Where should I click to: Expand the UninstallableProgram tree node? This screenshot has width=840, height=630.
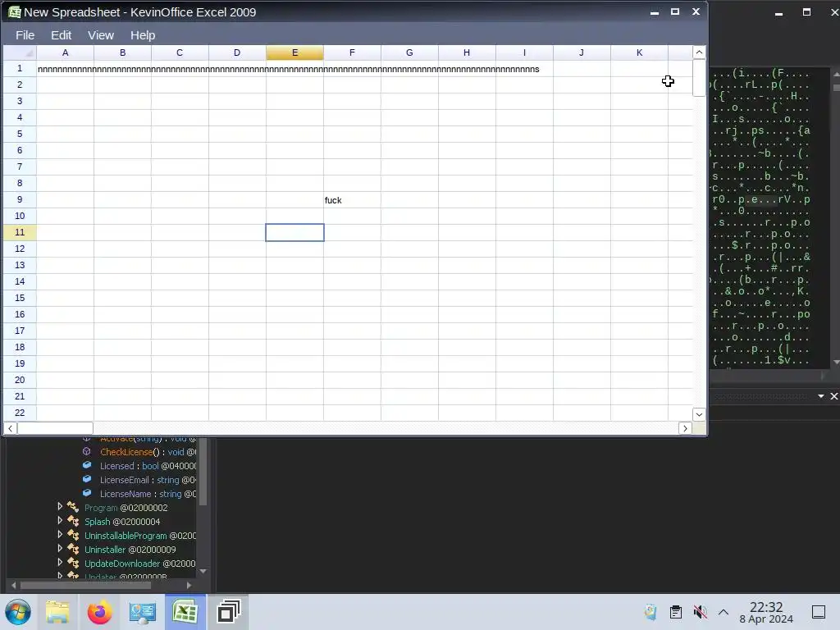tap(60, 534)
